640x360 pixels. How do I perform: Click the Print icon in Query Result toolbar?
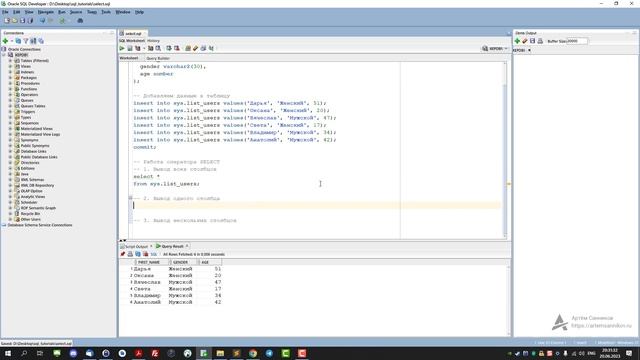[130, 254]
